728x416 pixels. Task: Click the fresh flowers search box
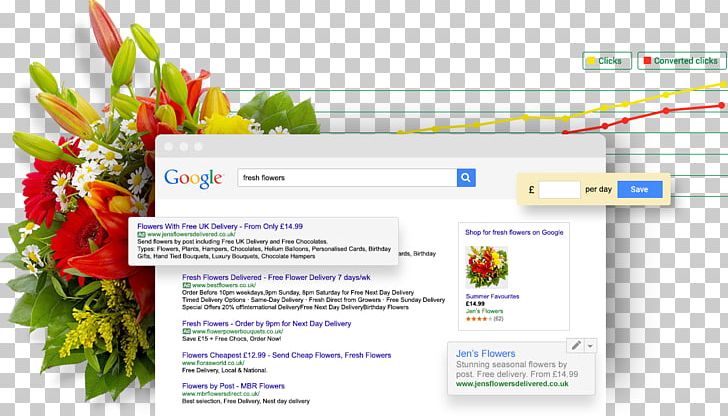pyautogui.click(x=347, y=177)
